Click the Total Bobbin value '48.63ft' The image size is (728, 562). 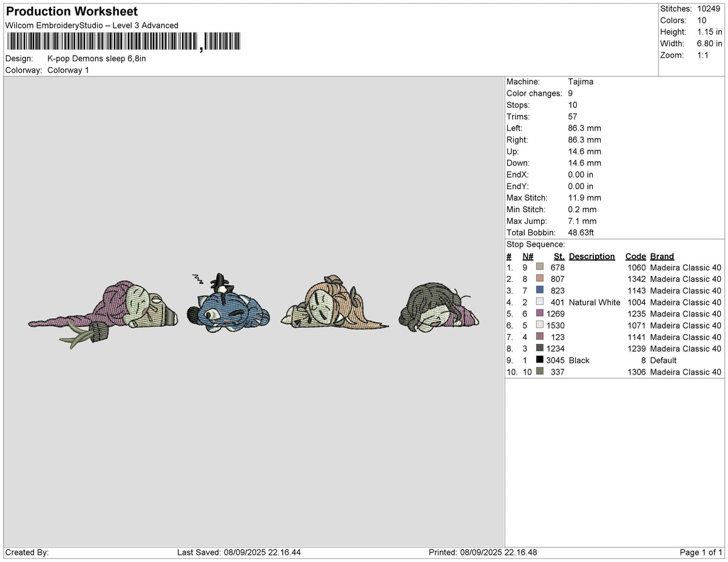pyautogui.click(x=581, y=233)
